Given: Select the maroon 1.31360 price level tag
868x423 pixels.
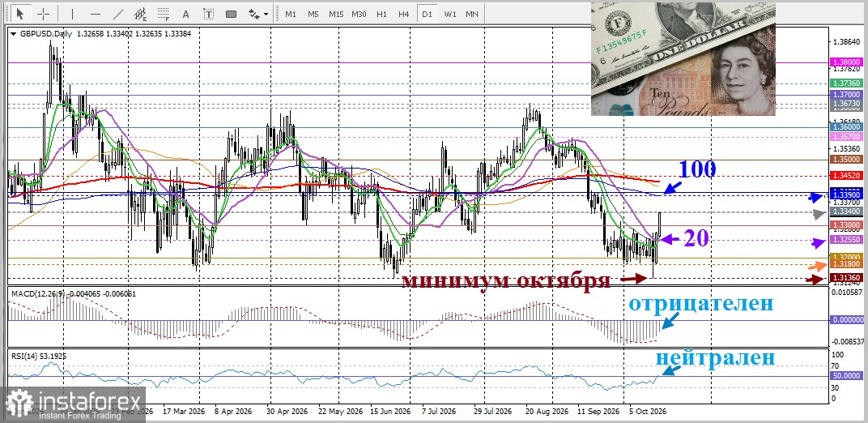Looking at the screenshot, I should tap(847, 278).
